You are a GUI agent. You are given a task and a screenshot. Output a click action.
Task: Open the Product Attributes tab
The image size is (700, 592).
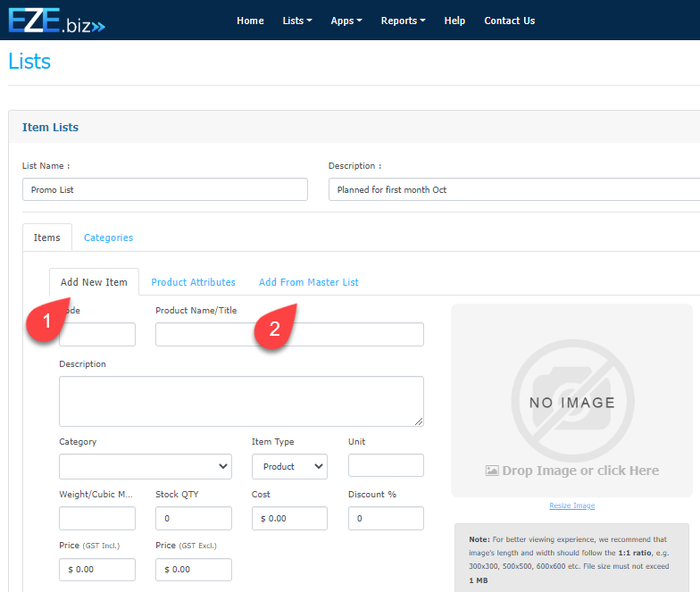[193, 282]
